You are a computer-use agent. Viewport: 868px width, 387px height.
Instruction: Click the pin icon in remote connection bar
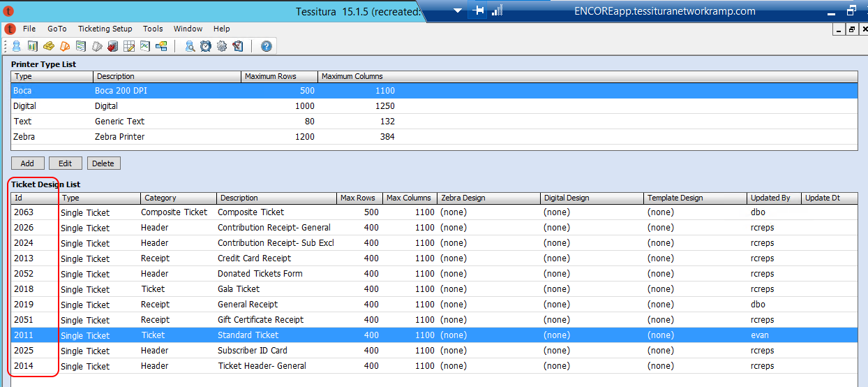[479, 10]
